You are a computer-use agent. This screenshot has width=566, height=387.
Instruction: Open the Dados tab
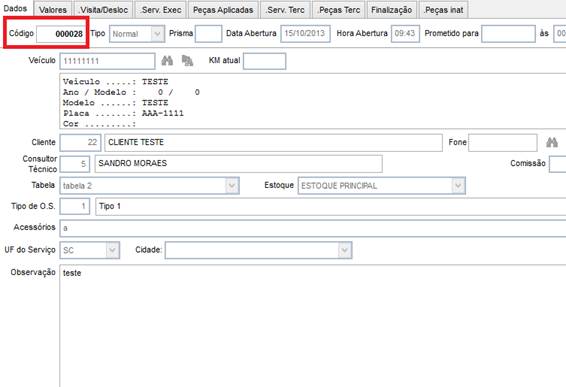coord(16,9)
